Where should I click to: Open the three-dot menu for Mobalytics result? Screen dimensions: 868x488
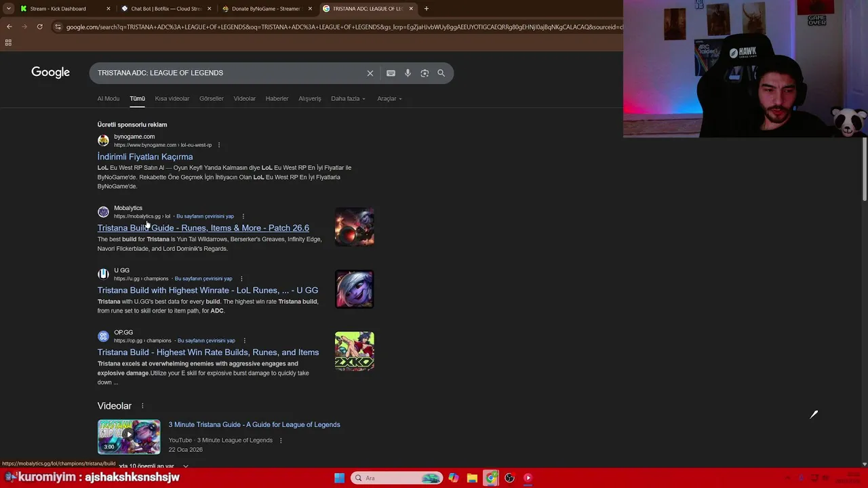[x=243, y=216]
